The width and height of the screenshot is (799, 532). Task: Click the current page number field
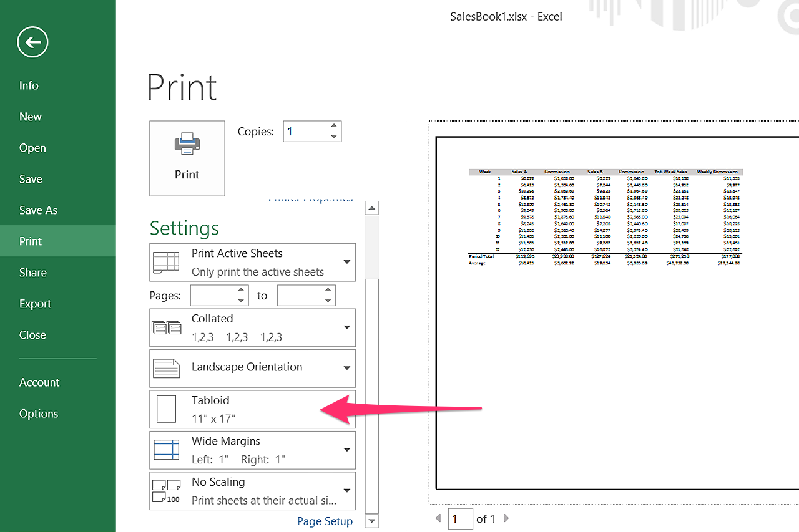tap(460, 518)
